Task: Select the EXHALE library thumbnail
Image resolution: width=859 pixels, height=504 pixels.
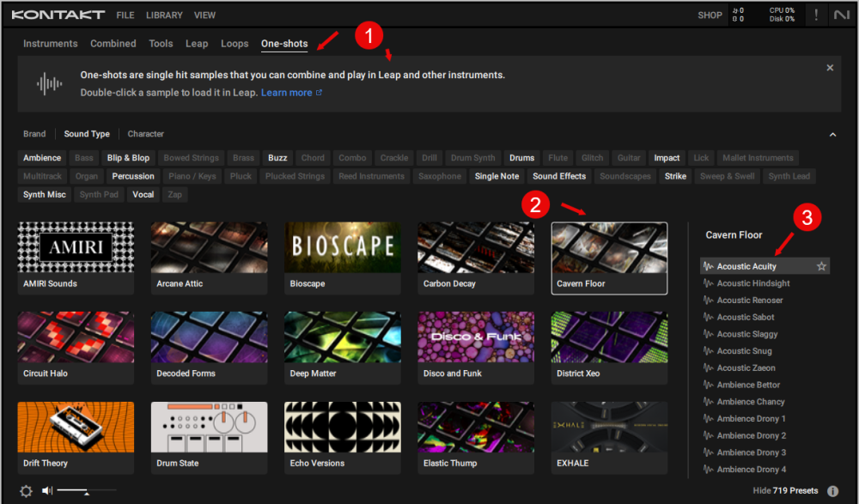Action: pyautogui.click(x=609, y=438)
